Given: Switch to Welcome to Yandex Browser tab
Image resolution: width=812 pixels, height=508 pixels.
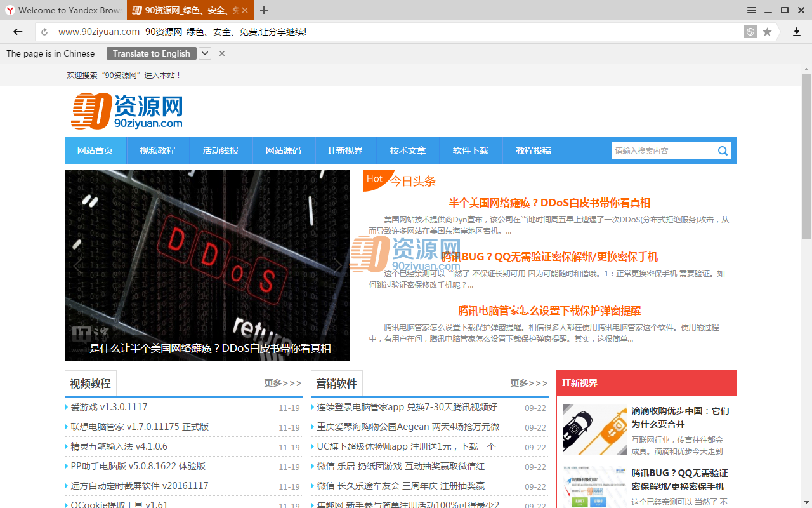Looking at the screenshot, I should coord(63,10).
